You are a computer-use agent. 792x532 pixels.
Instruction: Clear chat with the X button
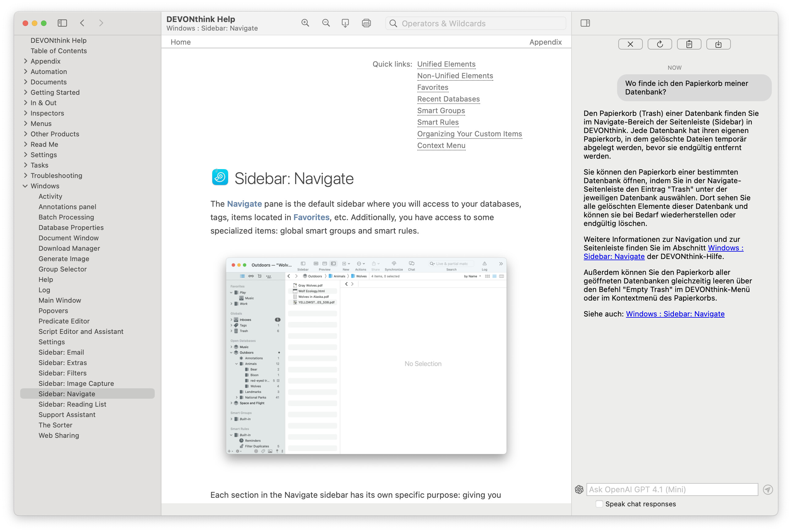630,44
